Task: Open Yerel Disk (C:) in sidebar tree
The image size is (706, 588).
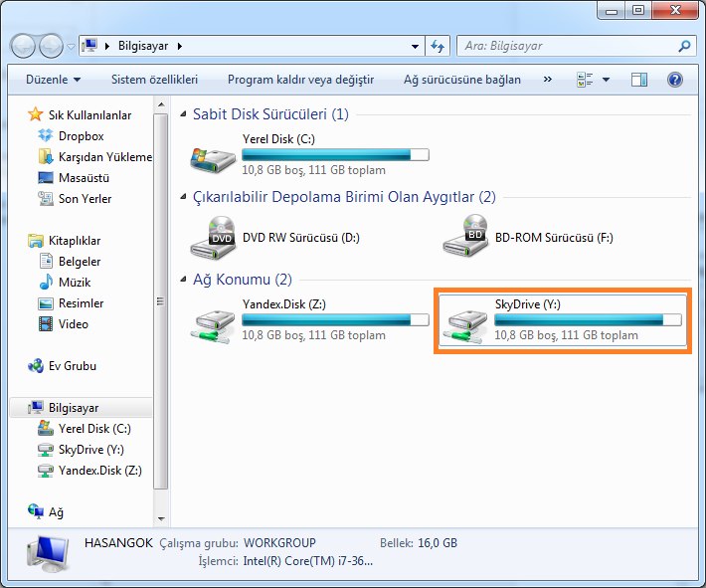Action: point(85,429)
